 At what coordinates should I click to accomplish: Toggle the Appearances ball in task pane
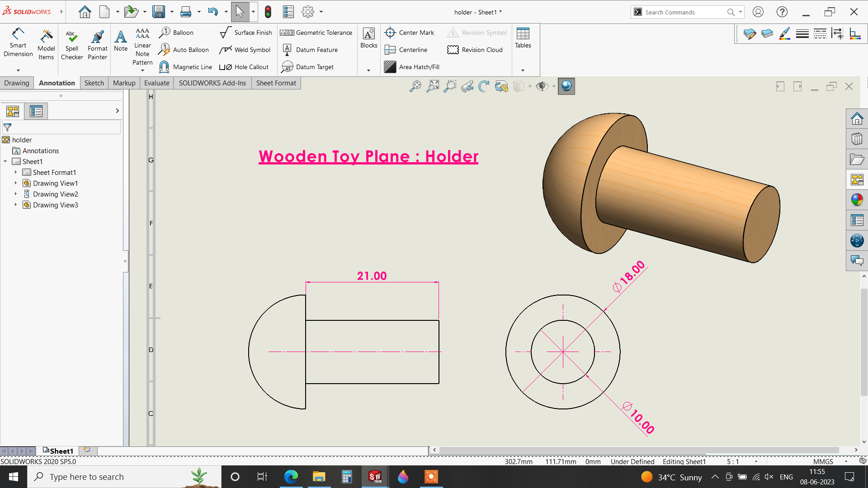coord(857,200)
